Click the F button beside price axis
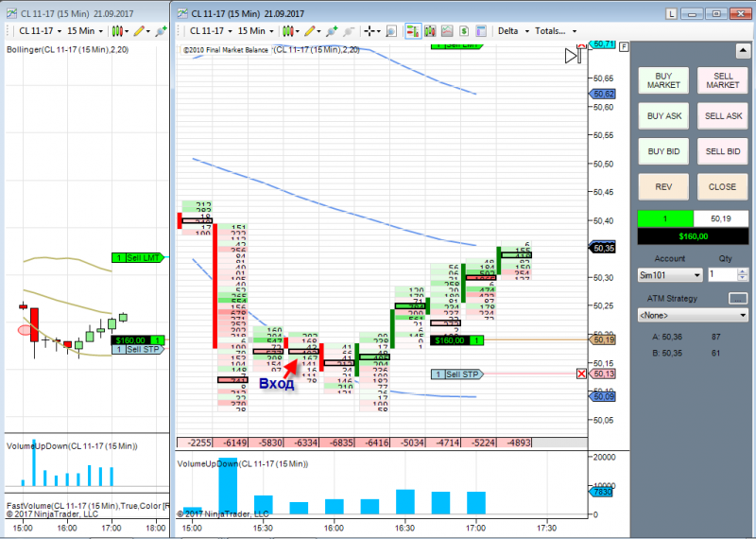Image resolution: width=756 pixels, height=539 pixels. click(x=624, y=46)
